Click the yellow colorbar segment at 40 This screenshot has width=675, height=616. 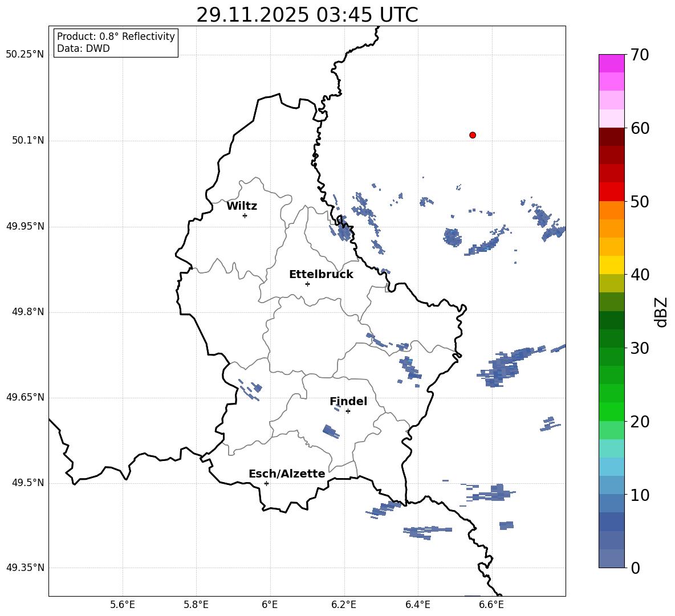pos(612,265)
